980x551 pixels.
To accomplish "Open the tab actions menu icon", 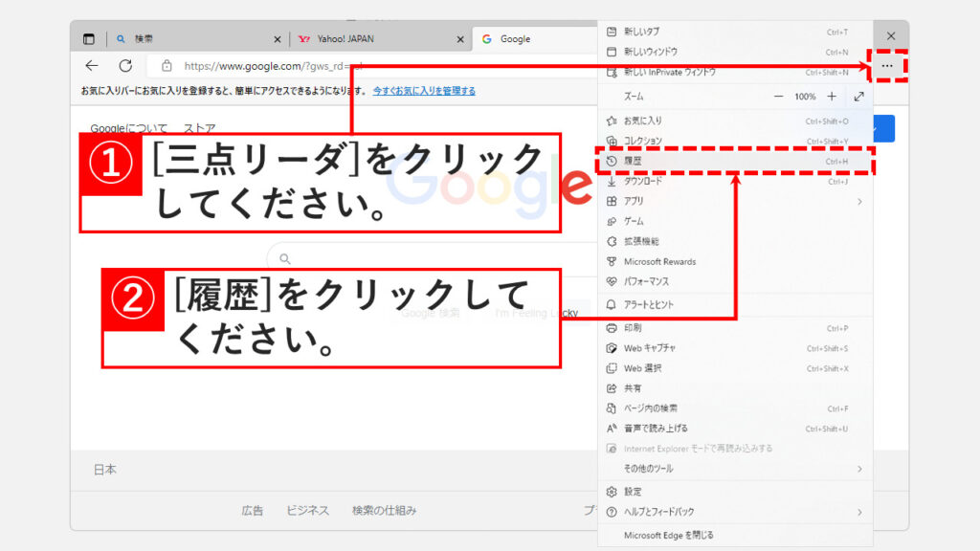I will point(89,39).
